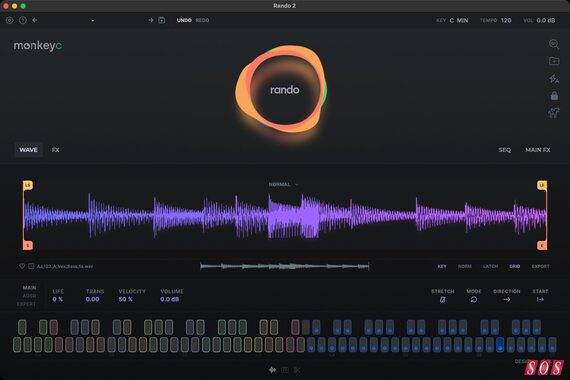Click the highlighted bright blue key on lower keyboard

click(500, 344)
